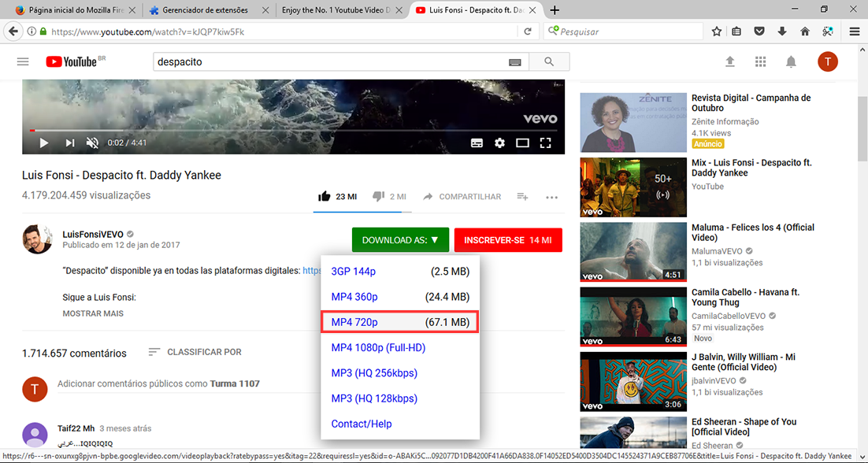Open Maluma - Felices los 4 video title
Viewport: 868px width, 463px height.
[x=754, y=232]
